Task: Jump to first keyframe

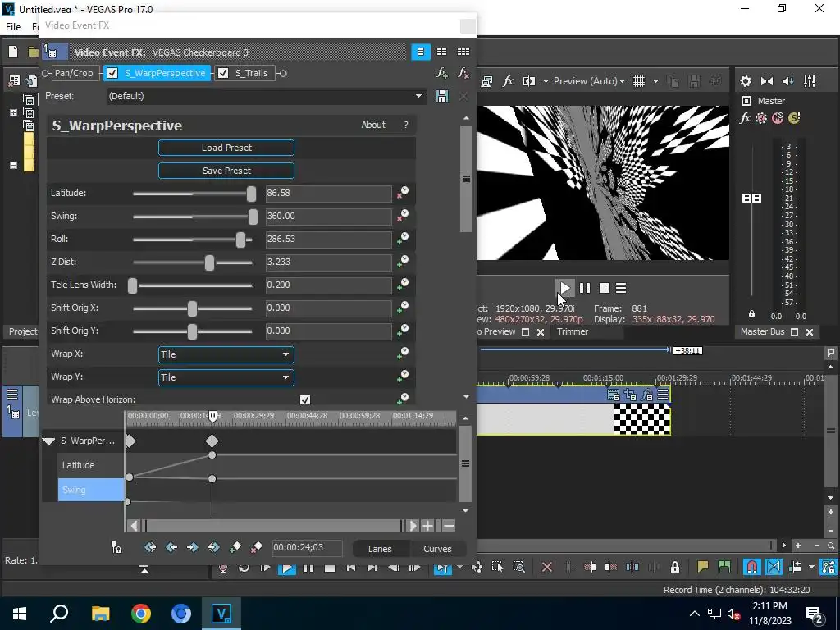Action: point(150,547)
